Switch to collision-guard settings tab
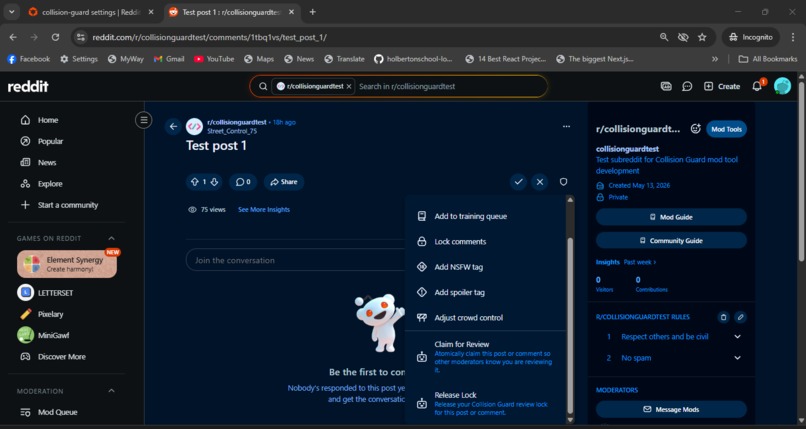806x429 pixels. tap(91, 12)
